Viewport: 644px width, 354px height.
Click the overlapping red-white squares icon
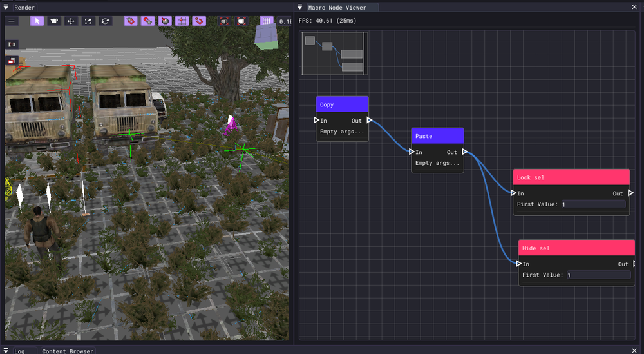(x=12, y=61)
